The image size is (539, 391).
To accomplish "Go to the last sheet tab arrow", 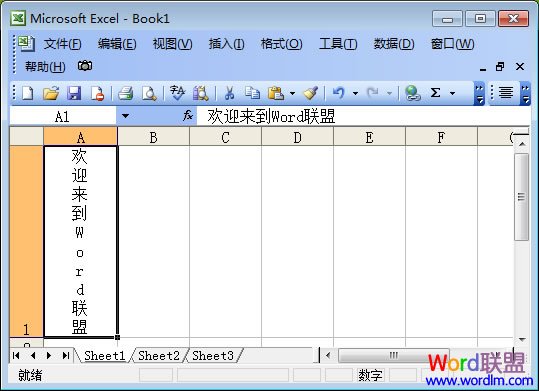I will [x=66, y=356].
